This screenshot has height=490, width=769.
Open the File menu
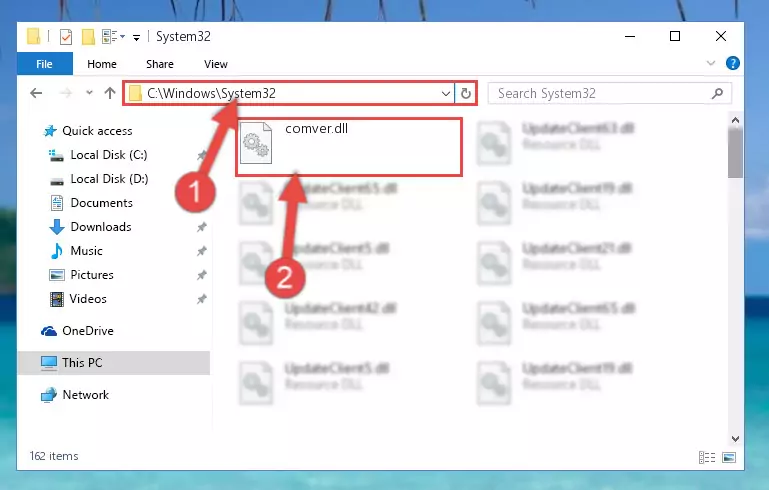pos(45,64)
